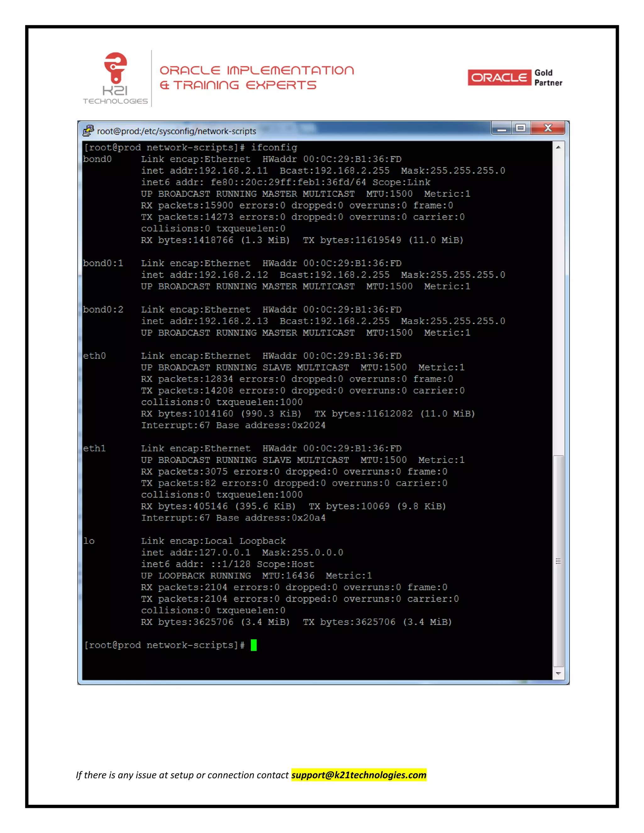Viewport: 644px width, 833px height.
Task: Click the lo loopback interface label
Action: point(89,541)
